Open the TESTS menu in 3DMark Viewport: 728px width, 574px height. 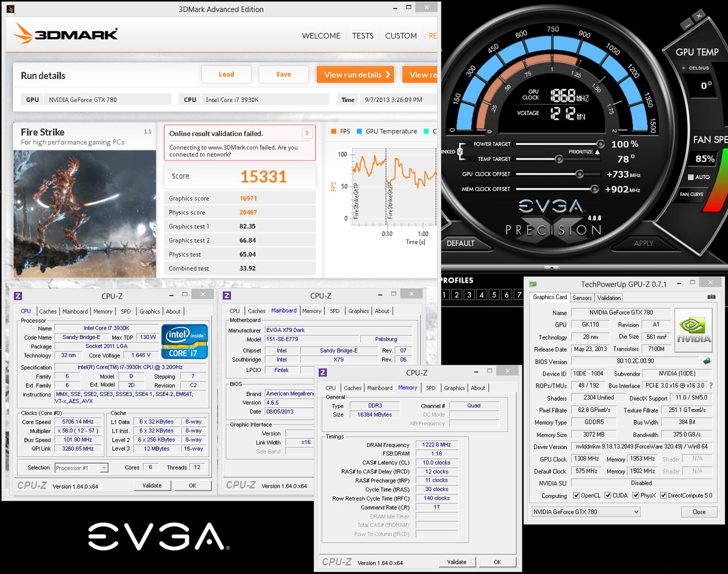tap(362, 36)
